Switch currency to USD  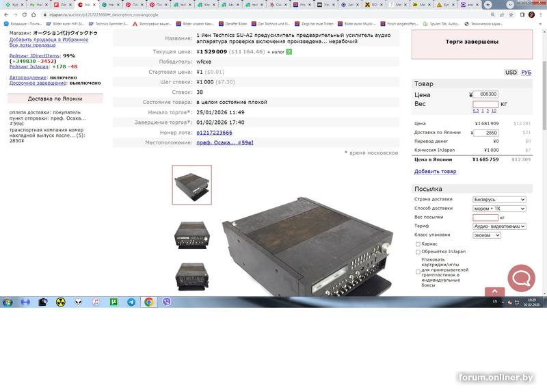click(x=511, y=73)
